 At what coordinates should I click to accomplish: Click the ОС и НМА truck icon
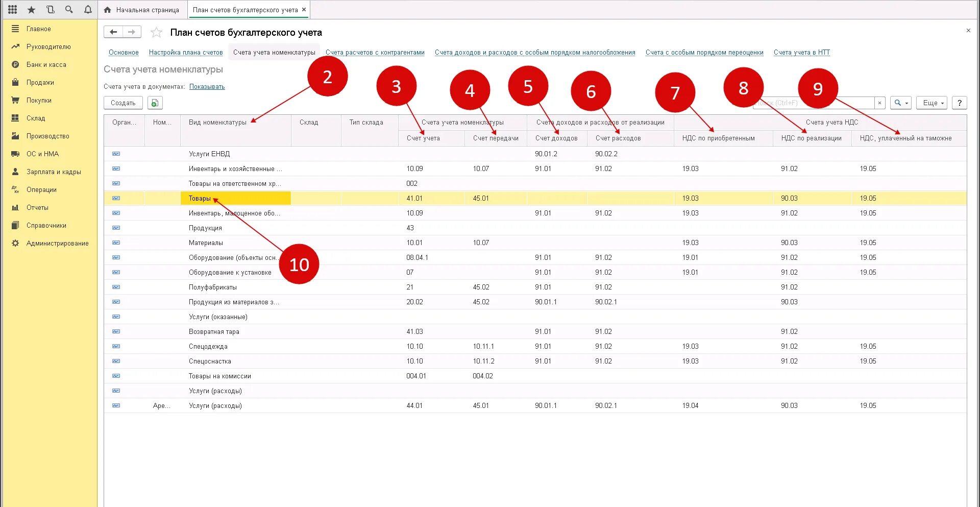pos(15,154)
